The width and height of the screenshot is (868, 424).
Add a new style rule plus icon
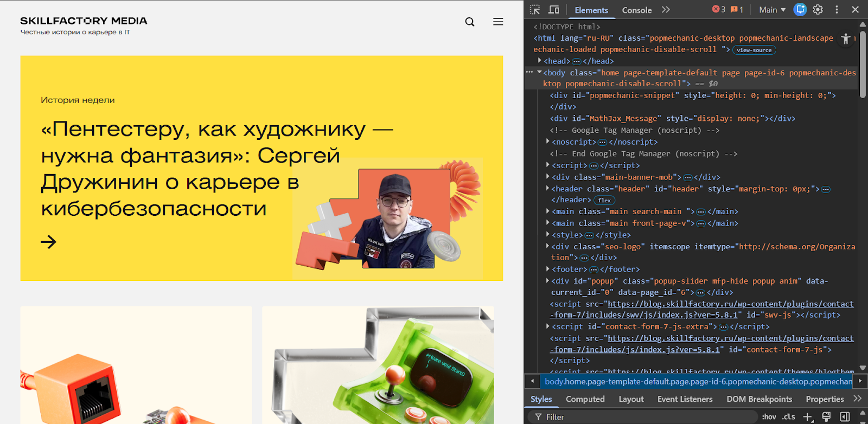[x=808, y=417]
